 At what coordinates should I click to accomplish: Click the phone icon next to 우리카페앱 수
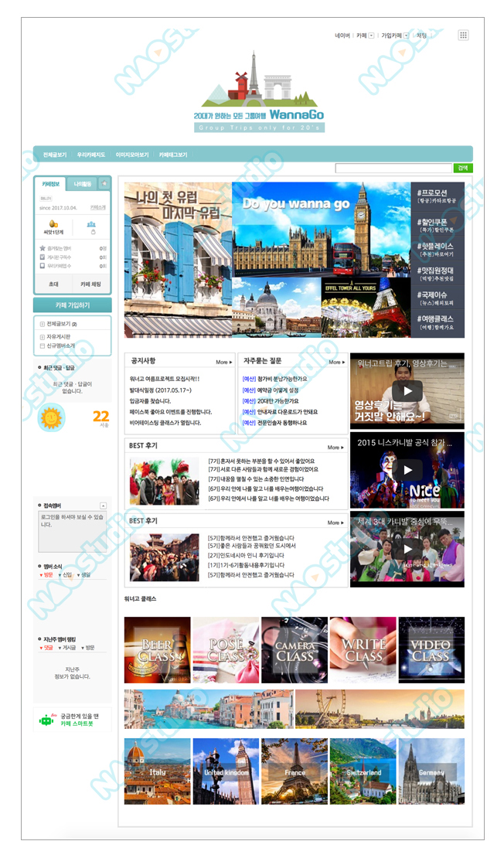point(43,266)
